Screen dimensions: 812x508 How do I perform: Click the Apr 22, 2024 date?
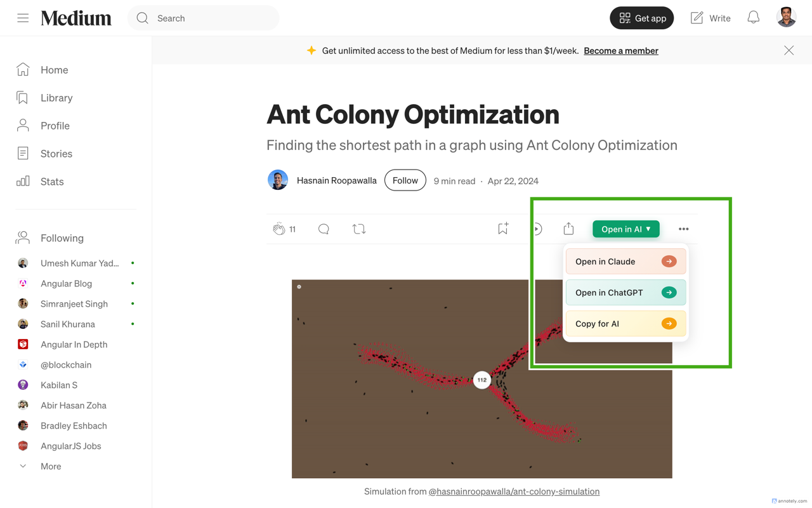point(513,181)
